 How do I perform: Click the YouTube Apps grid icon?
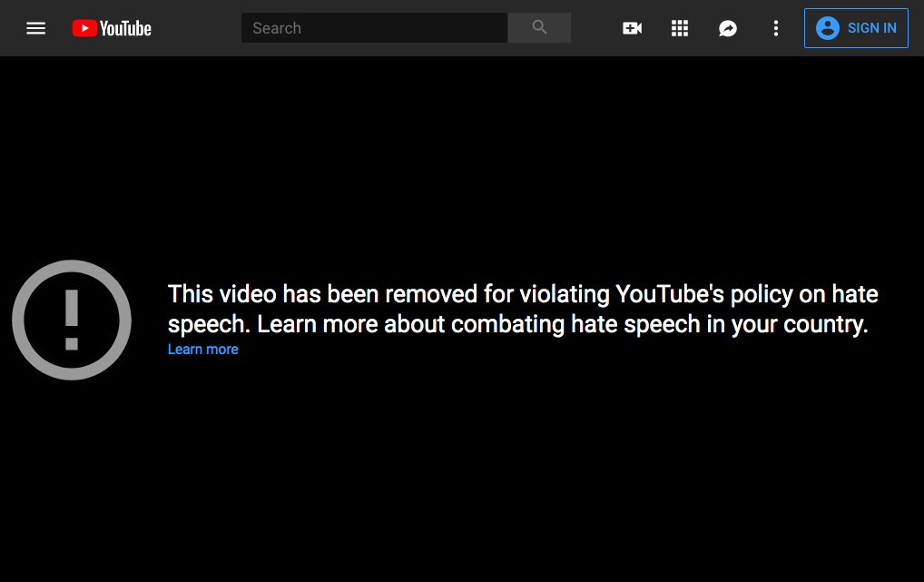[680, 28]
